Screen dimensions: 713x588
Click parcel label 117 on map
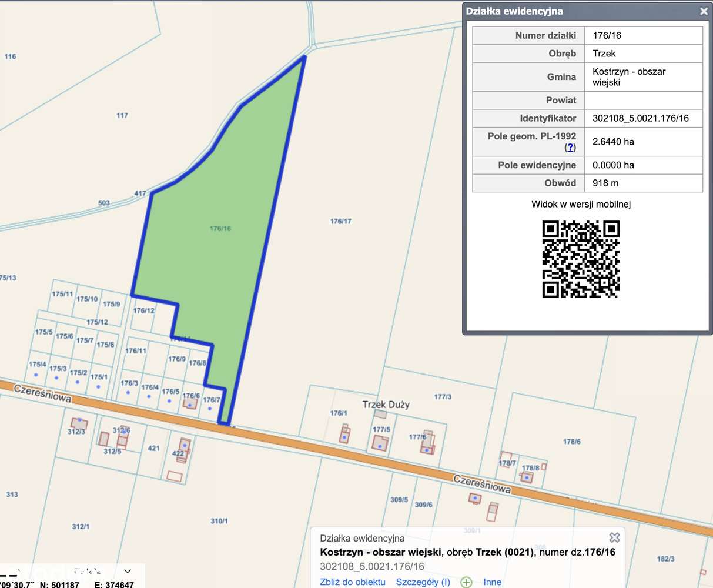tap(122, 115)
